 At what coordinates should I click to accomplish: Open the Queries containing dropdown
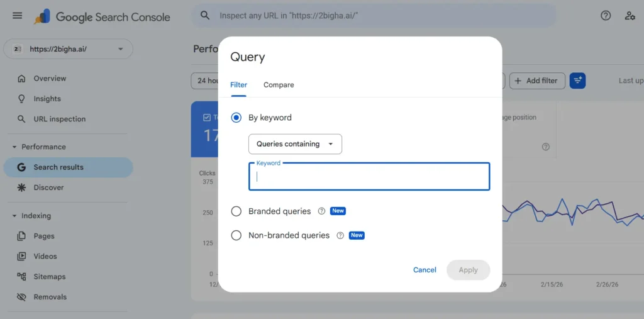295,144
